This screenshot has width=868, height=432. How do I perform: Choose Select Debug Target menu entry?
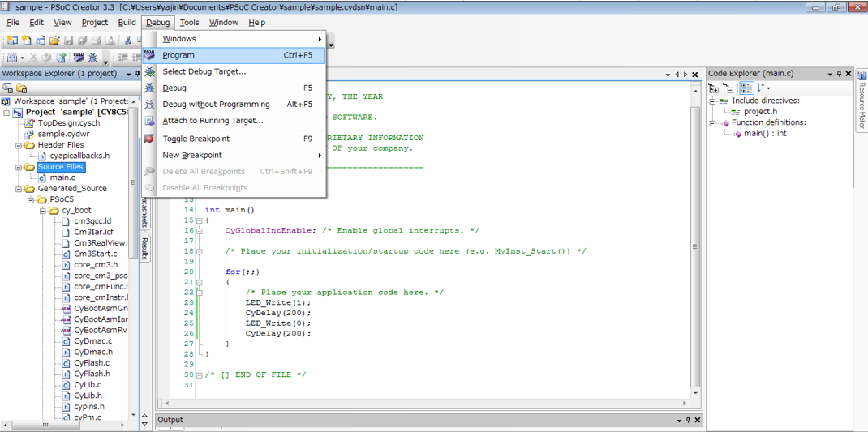(x=234, y=71)
